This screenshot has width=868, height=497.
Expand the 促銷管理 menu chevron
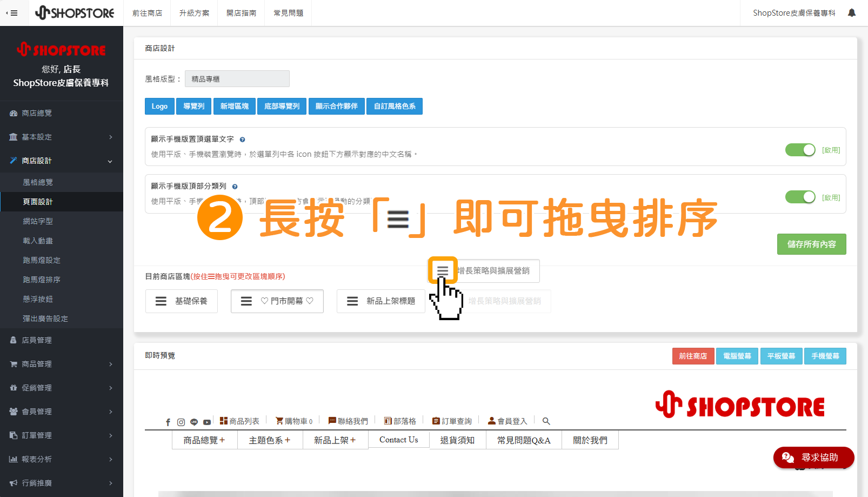point(110,388)
